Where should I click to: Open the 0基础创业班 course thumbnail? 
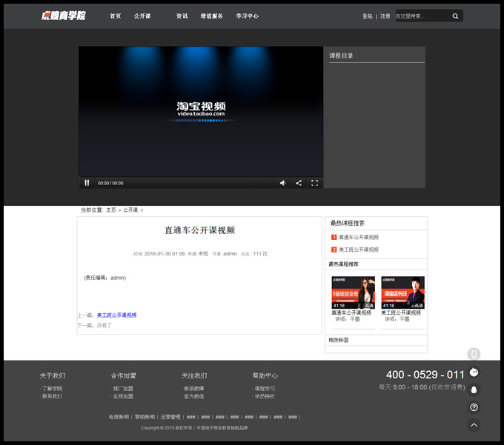pyautogui.click(x=354, y=292)
